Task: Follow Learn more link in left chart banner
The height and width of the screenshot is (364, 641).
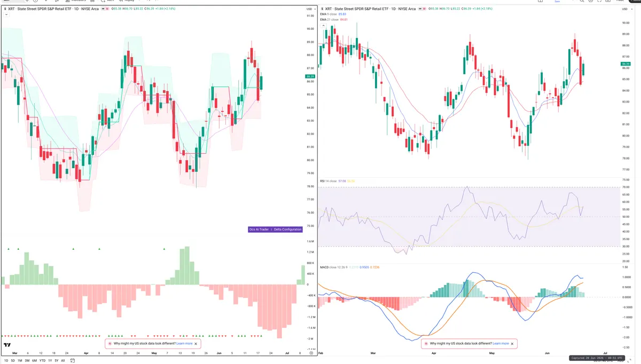Action: 184,344
